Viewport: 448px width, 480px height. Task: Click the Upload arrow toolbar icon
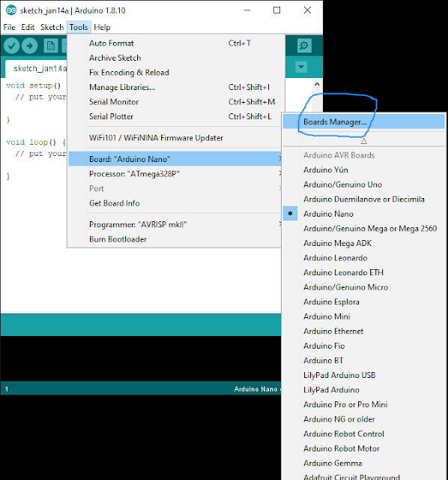tap(30, 46)
